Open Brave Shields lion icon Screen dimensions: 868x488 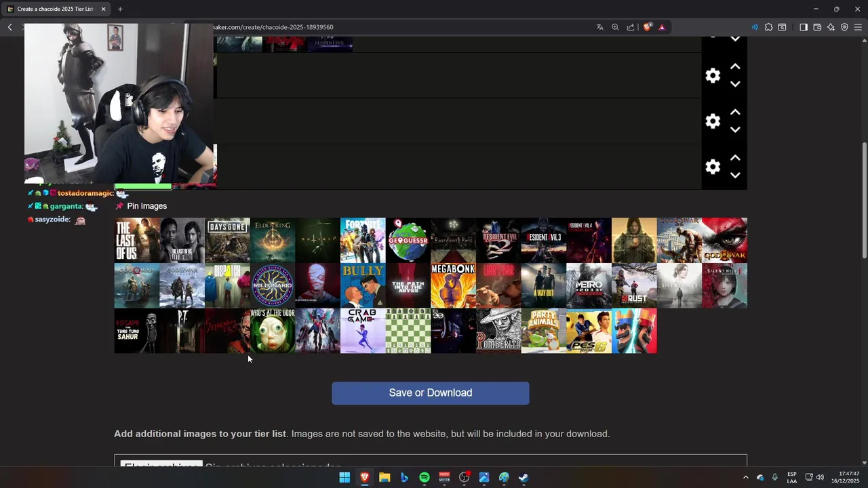(648, 27)
